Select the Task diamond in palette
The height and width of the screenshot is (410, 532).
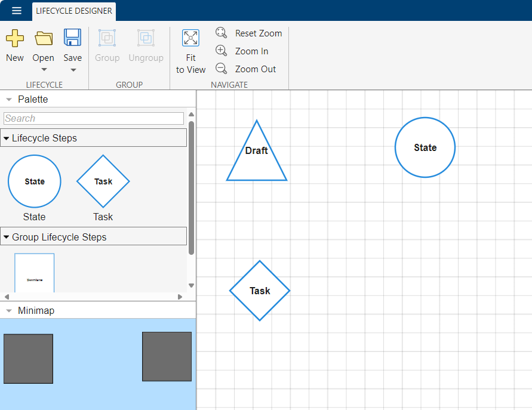pyautogui.click(x=103, y=181)
